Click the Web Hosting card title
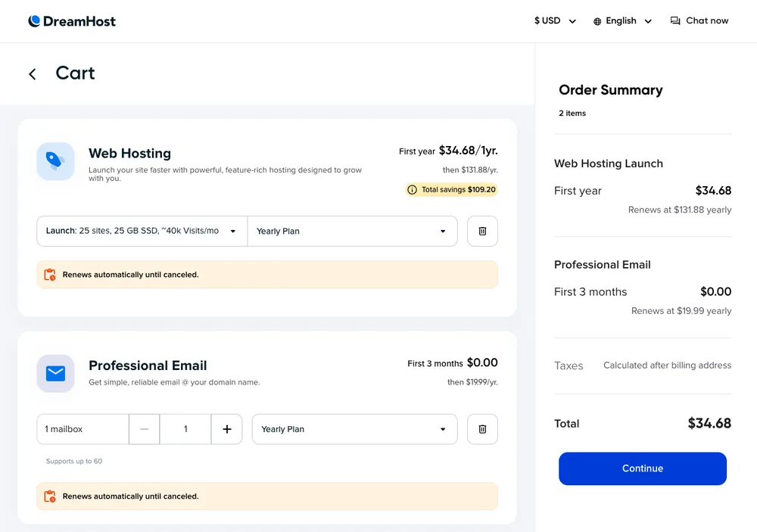 (x=130, y=154)
